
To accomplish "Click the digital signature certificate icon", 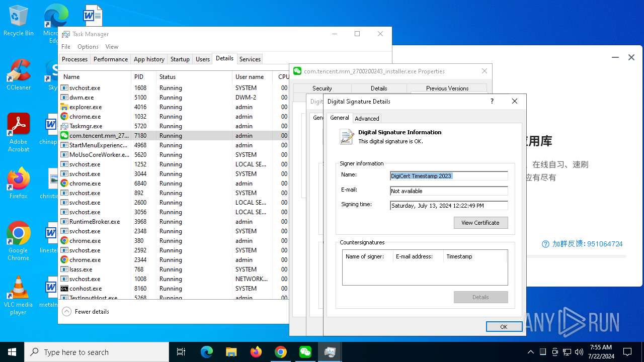I will pos(347,136).
